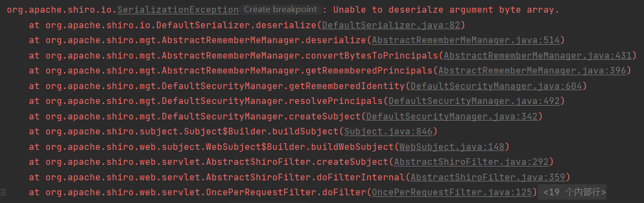Image resolution: width=644 pixels, height=203 pixels.
Task: Open AbstractShiroFilter.java:359 link
Action: pyautogui.click(x=488, y=177)
